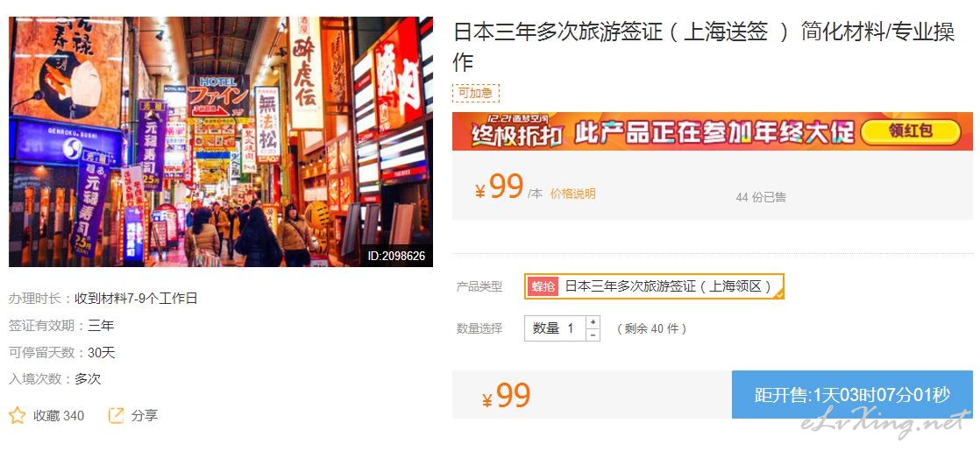Click the star favorite icon

(x=18, y=415)
